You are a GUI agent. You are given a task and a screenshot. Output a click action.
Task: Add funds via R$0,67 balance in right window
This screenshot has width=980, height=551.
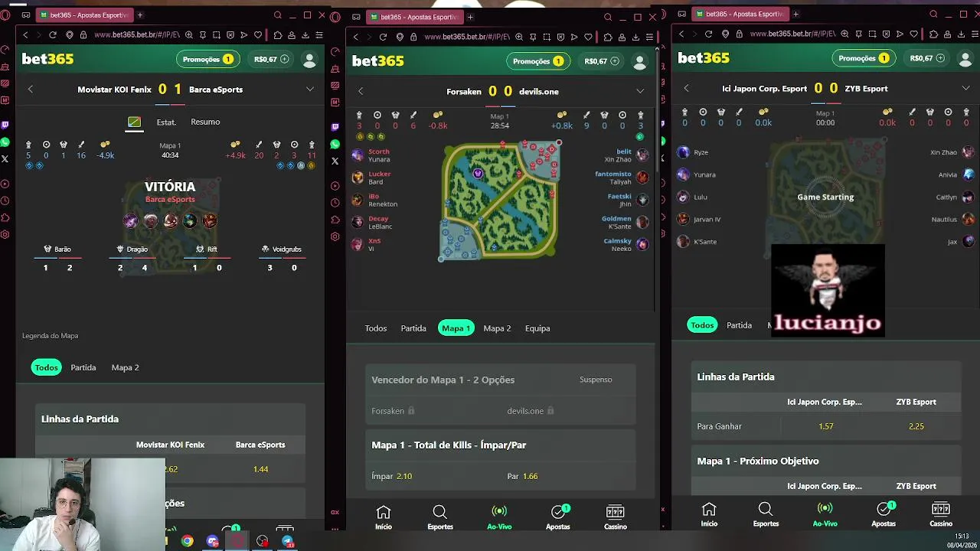[x=925, y=58]
